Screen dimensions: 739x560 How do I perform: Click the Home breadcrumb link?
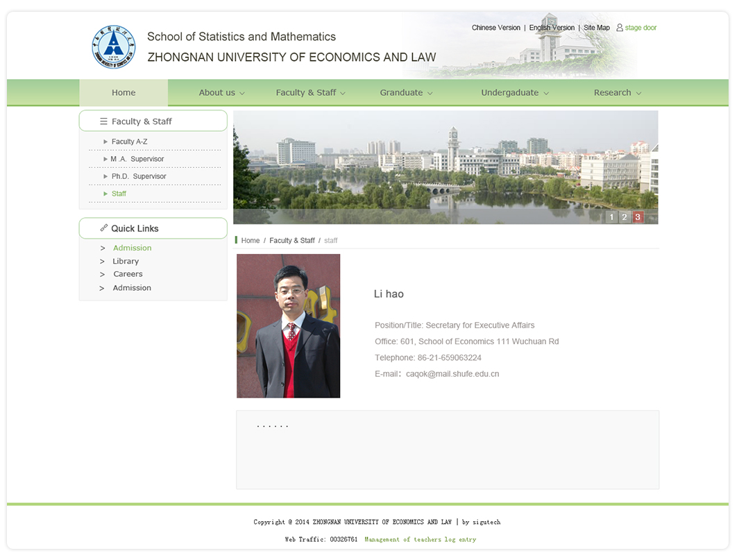pyautogui.click(x=250, y=240)
